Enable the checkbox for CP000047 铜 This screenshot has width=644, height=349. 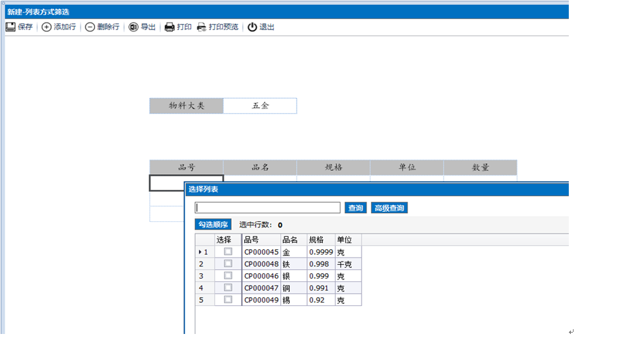click(228, 288)
